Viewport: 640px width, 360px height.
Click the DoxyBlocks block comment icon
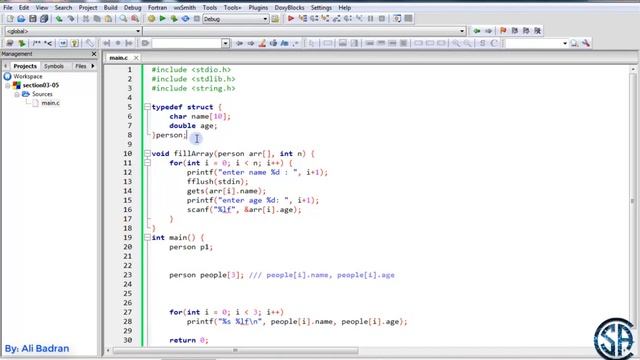point(36,43)
